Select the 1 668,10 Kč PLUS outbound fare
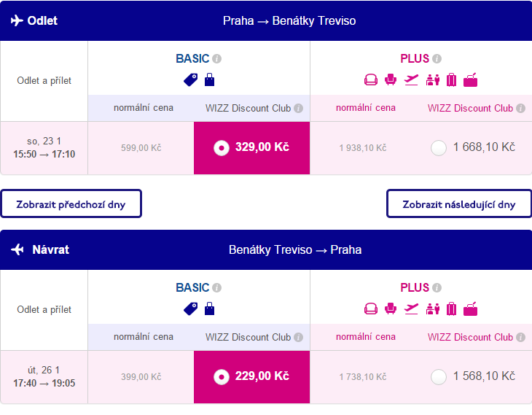This screenshot has height=415, width=532. coord(439,148)
